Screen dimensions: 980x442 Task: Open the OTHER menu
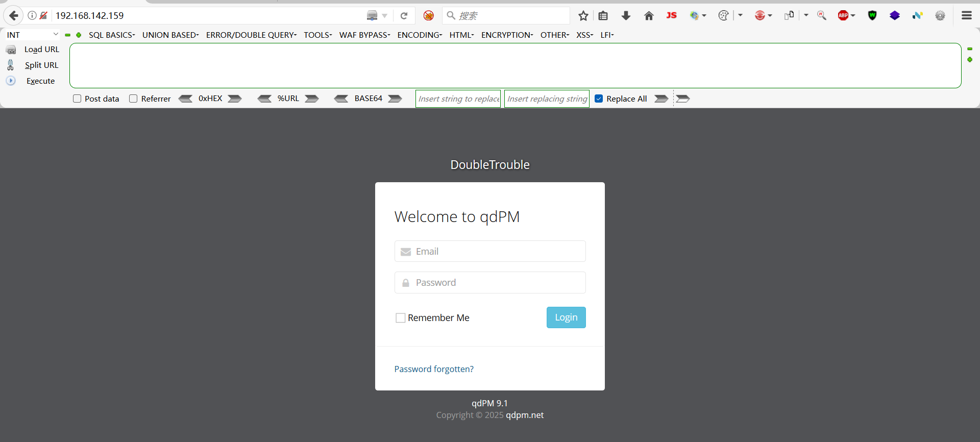(554, 35)
